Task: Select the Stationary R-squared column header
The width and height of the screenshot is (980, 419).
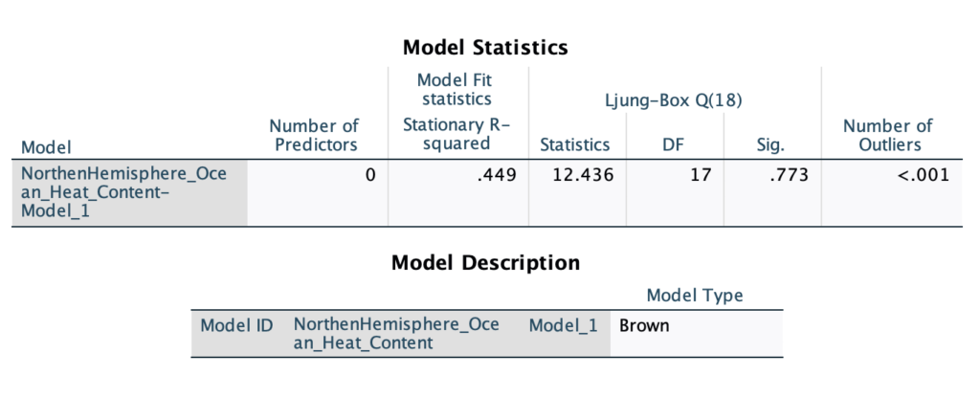Action: (457, 134)
